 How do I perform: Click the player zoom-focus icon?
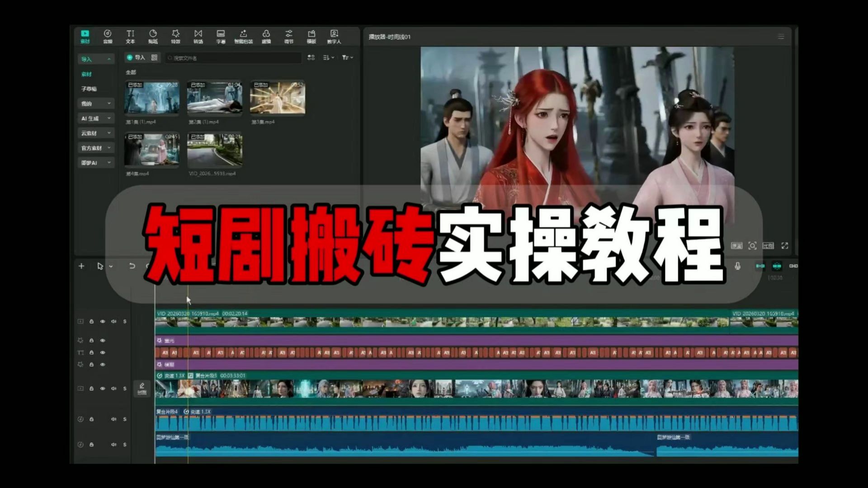click(752, 246)
